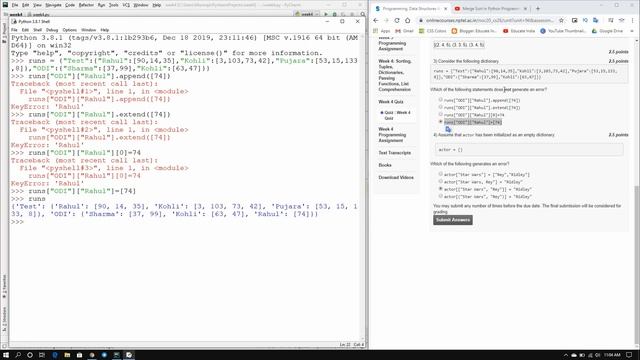Open the Text Transcripts link
This screenshot has width=640, height=360.
[395, 153]
